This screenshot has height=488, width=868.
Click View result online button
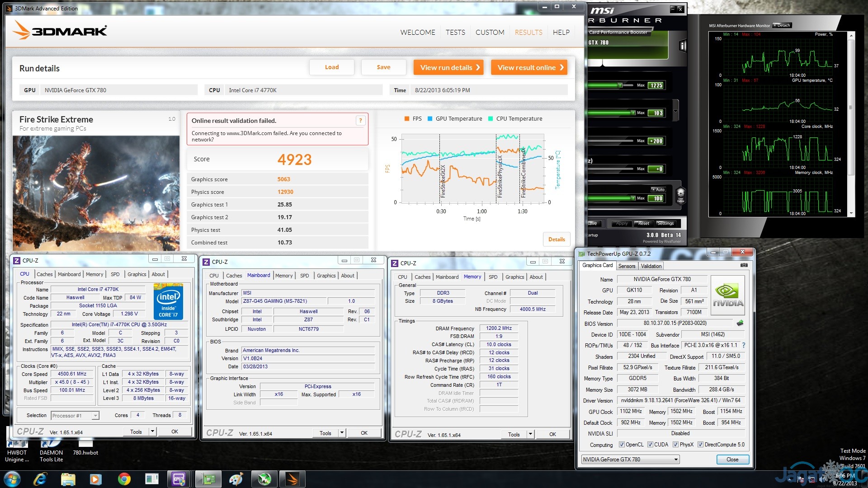point(529,67)
